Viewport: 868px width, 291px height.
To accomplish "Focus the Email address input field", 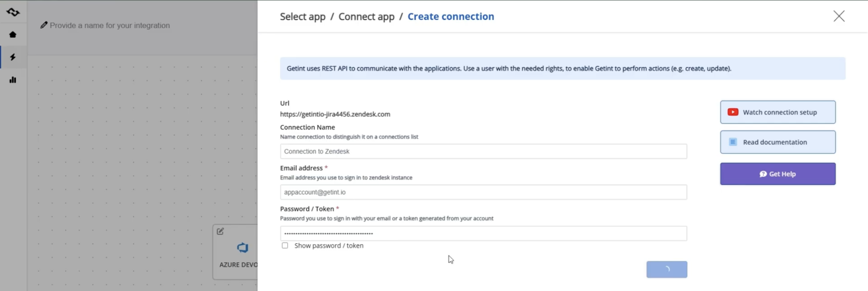I will 483,192.
